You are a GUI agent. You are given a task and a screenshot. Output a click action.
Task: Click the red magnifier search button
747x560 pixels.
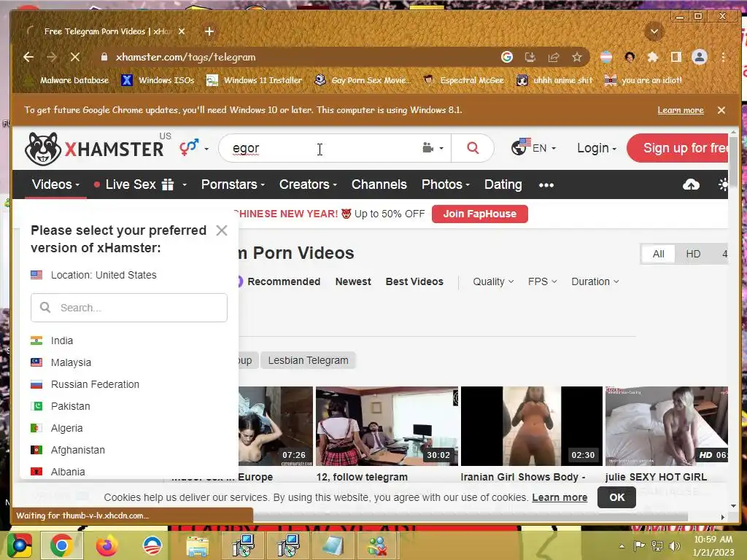[473, 148]
